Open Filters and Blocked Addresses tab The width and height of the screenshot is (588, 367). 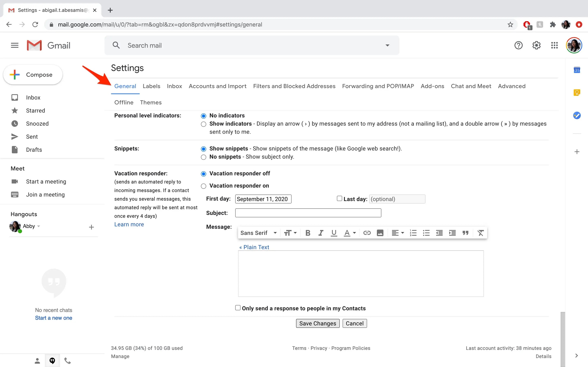[x=294, y=86]
